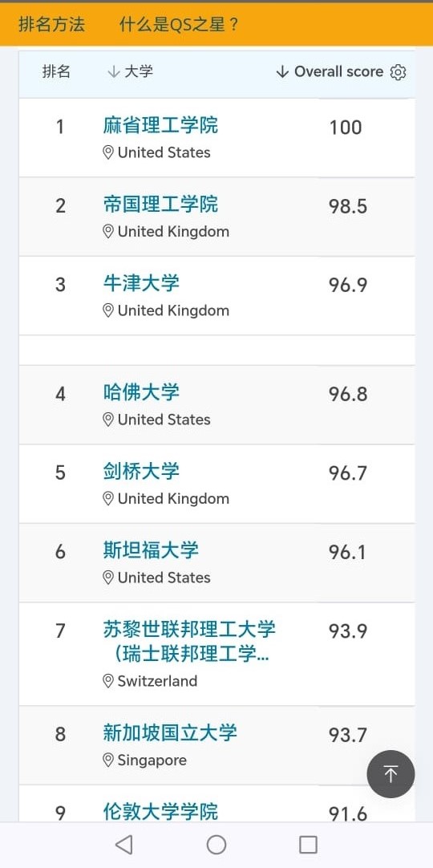The height and width of the screenshot is (868, 433).
Task: Click location pin beside Switzerland
Action: coord(108,681)
